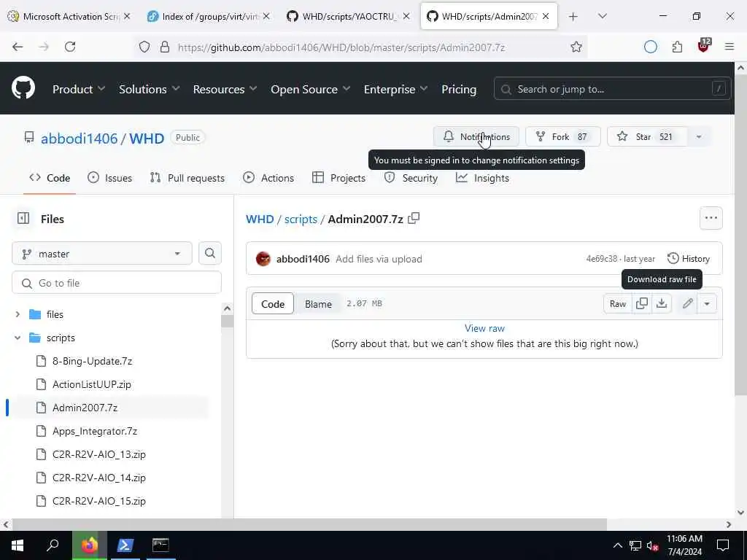Viewport: 747px width, 560px height.
Task: Click the View raw link
Action: [x=484, y=328]
